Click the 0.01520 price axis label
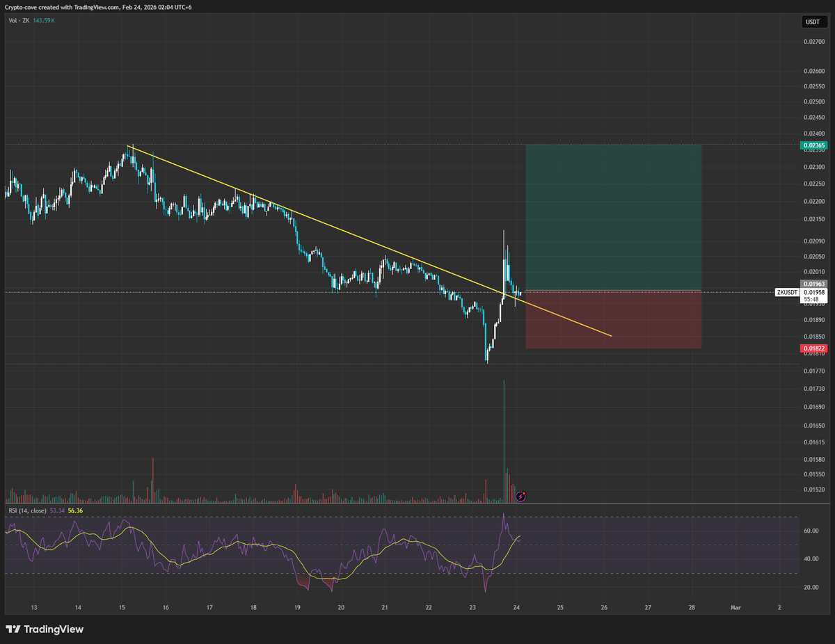The height and width of the screenshot is (644, 835). (813, 490)
